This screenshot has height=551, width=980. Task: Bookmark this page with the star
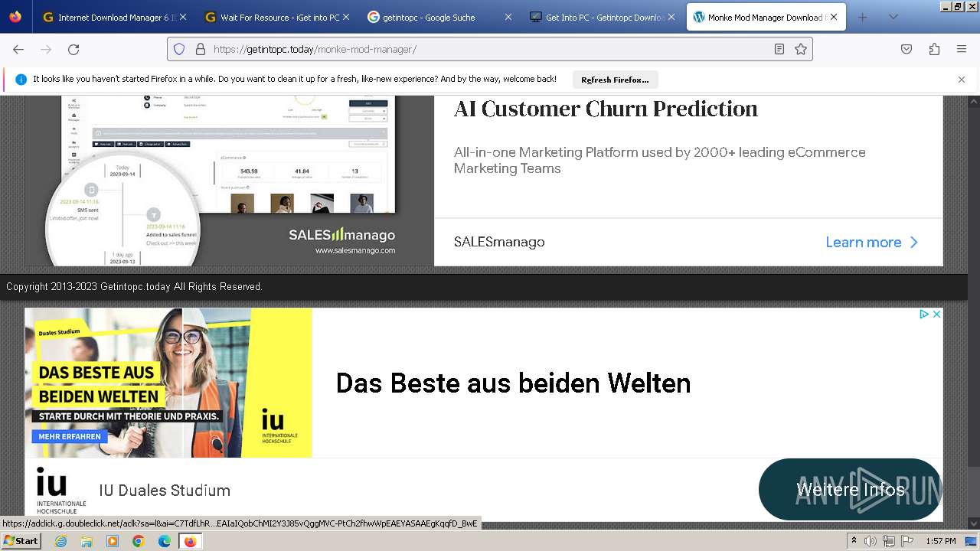click(801, 49)
